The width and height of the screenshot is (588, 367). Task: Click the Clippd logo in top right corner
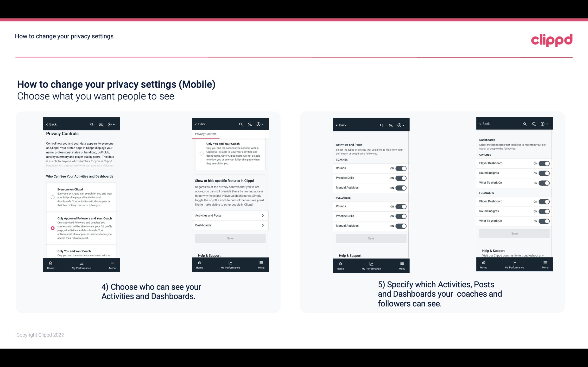click(x=552, y=39)
